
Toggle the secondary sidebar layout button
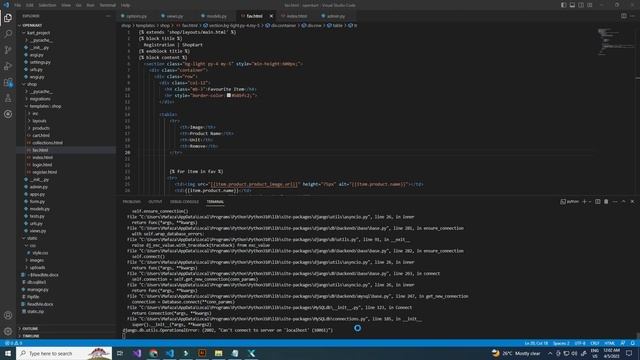click(581, 5)
